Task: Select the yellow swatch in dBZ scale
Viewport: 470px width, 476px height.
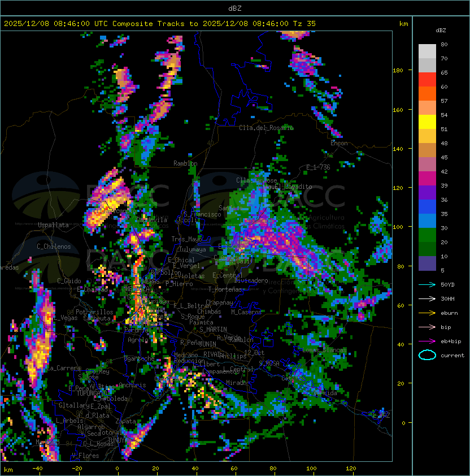Action: coord(427,122)
